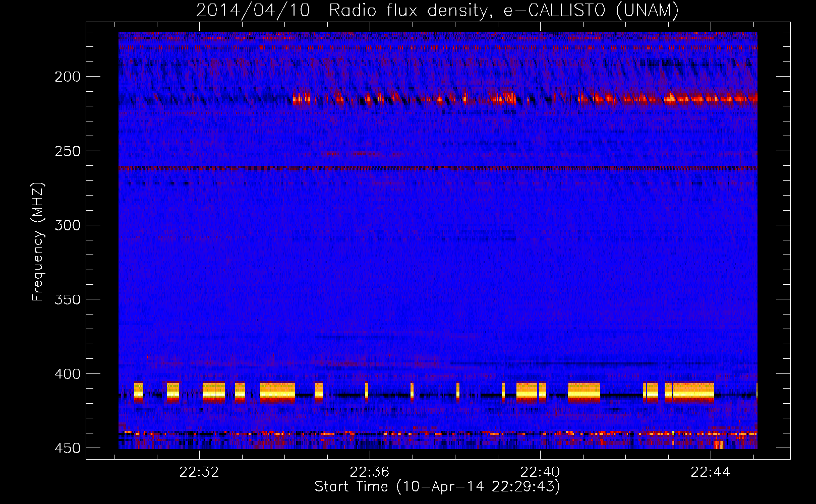816x504 pixels.
Task: Click the 350 frequency tick label
Action: click(x=68, y=299)
